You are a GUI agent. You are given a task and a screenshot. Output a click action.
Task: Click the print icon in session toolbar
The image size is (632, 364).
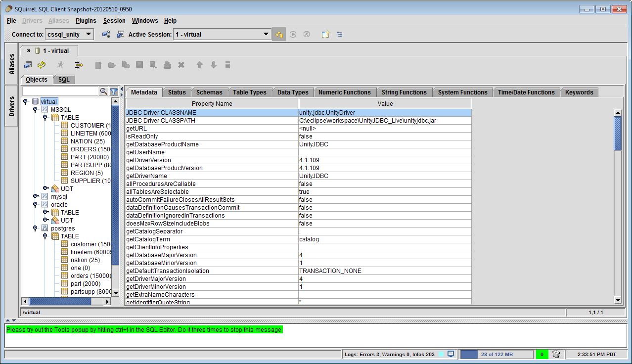click(x=168, y=65)
